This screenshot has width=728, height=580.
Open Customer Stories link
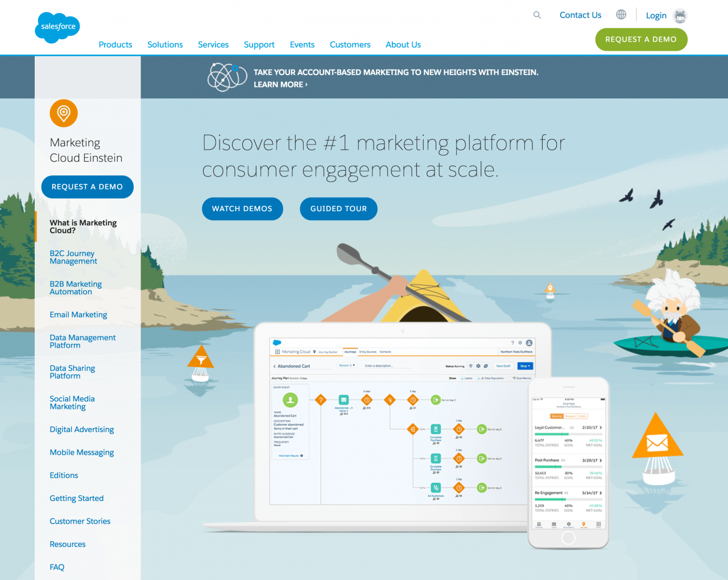click(80, 521)
